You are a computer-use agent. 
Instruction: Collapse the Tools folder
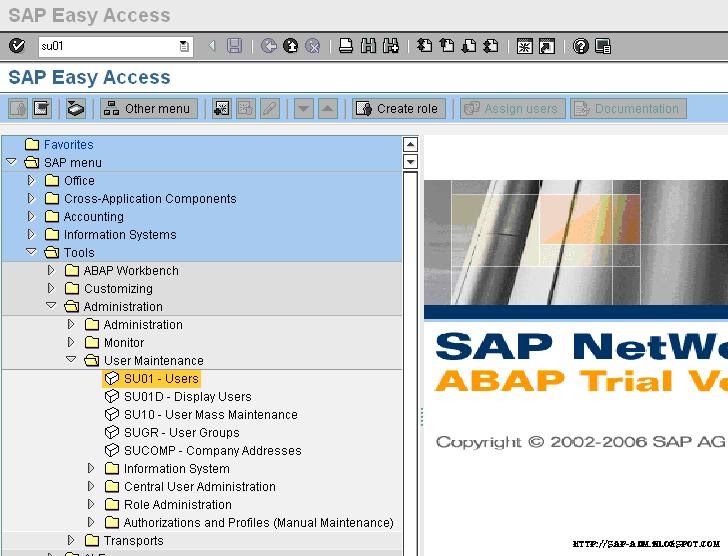click(x=31, y=252)
